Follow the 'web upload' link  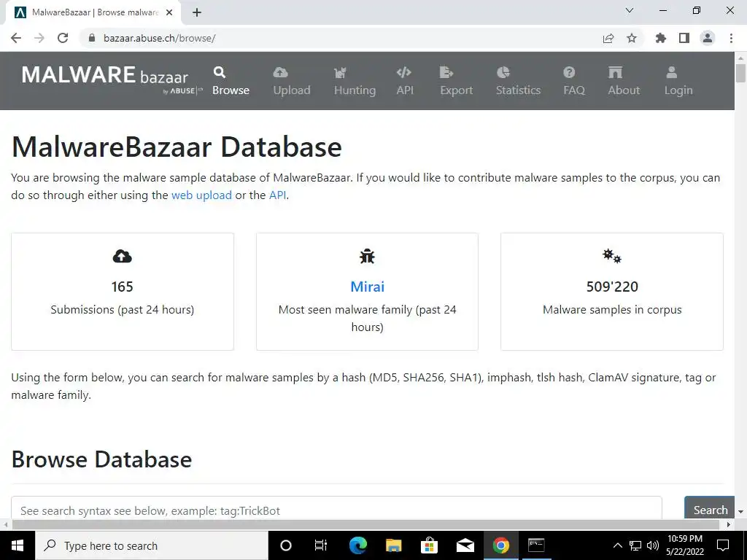(201, 195)
